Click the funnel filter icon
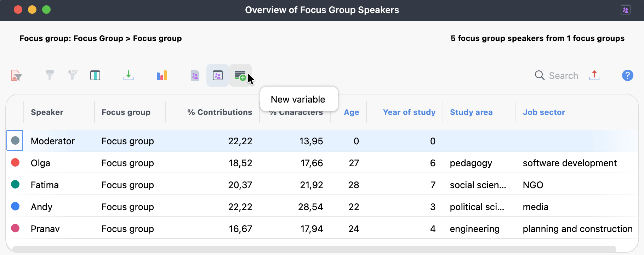Viewport: 644px width, 255px height. pyautogui.click(x=50, y=75)
